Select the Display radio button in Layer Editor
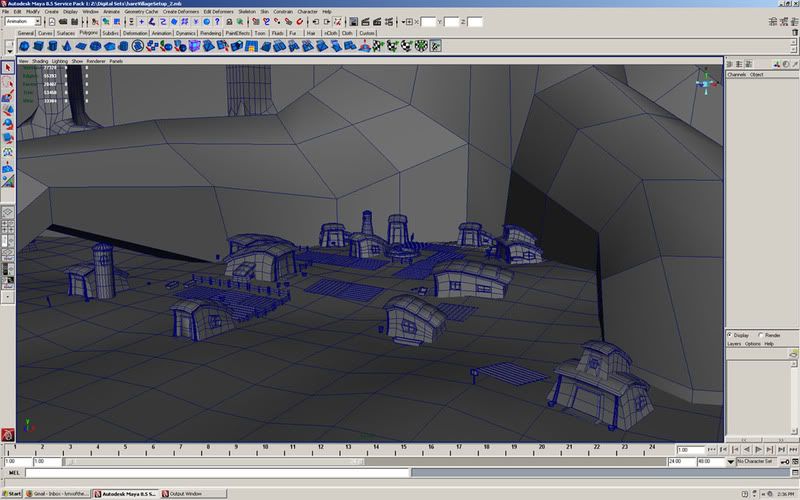 730,335
